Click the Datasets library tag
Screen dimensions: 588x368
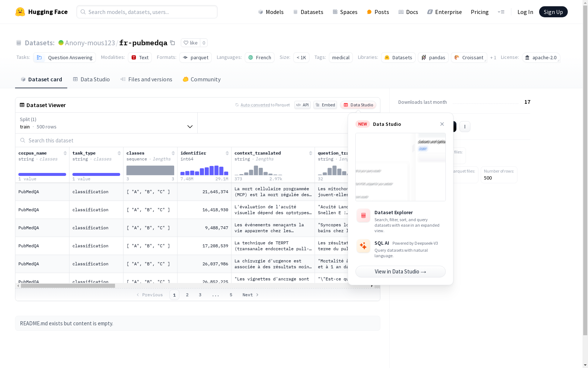coord(398,57)
